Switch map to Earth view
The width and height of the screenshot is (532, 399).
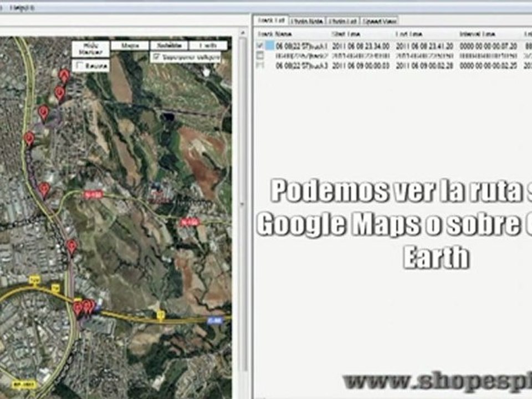tap(208, 45)
